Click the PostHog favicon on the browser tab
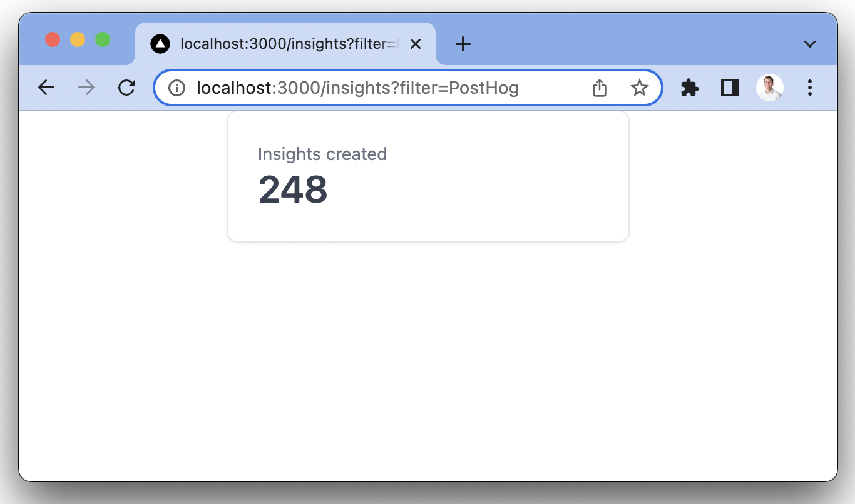Image resolution: width=855 pixels, height=504 pixels. (161, 44)
